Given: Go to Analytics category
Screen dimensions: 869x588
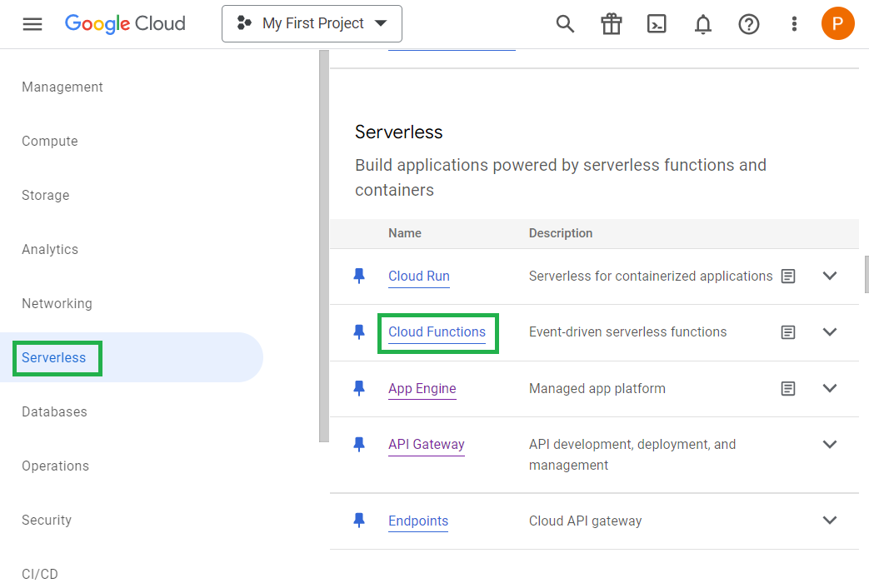Looking at the screenshot, I should (50, 249).
